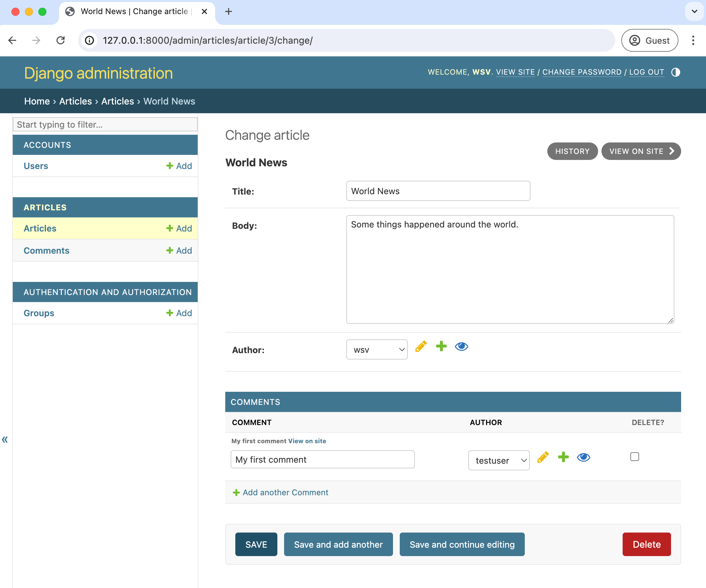Click the Delete button to remove article
706x588 pixels.
click(647, 544)
